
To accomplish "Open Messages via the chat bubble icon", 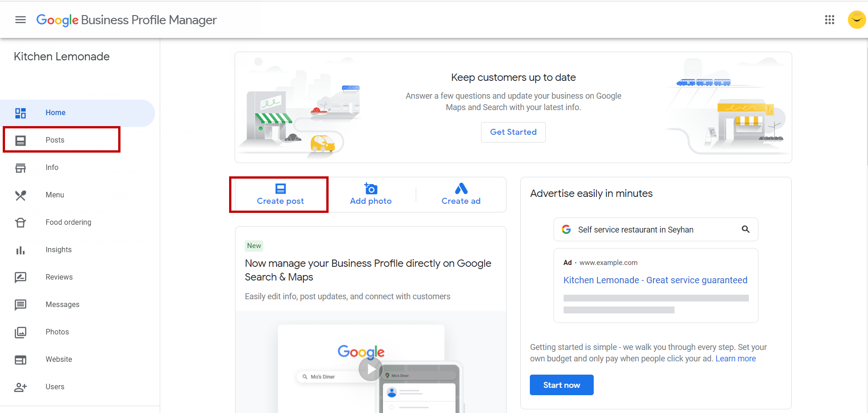I will pos(21,305).
